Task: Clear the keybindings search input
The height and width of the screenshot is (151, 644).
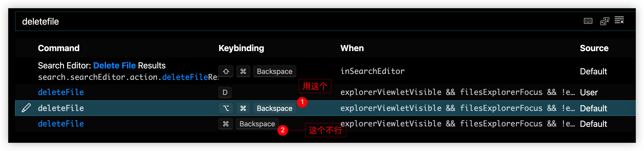Action: (619, 20)
